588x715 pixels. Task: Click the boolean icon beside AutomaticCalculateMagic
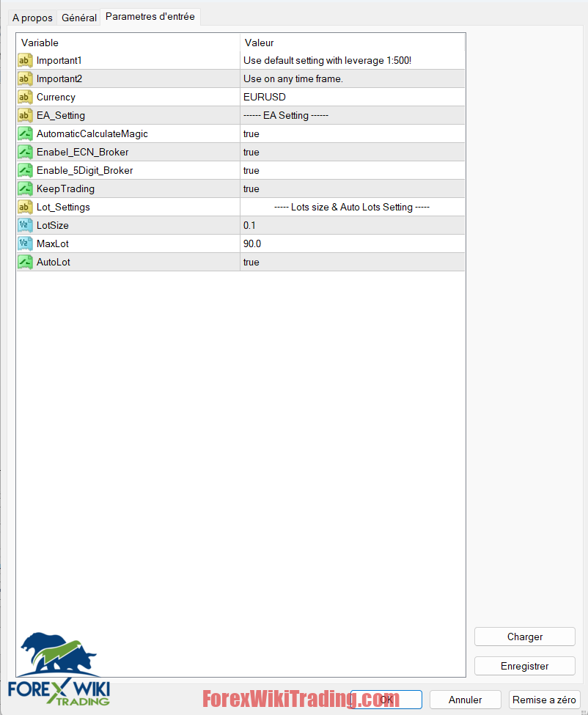[x=25, y=133]
